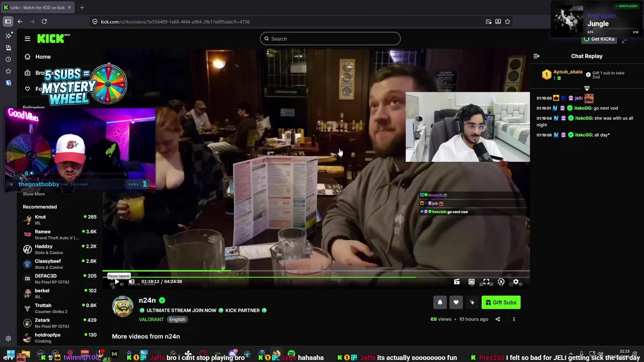Follow n24n with heart button
Screen dimensions: 644x362
tap(456, 302)
